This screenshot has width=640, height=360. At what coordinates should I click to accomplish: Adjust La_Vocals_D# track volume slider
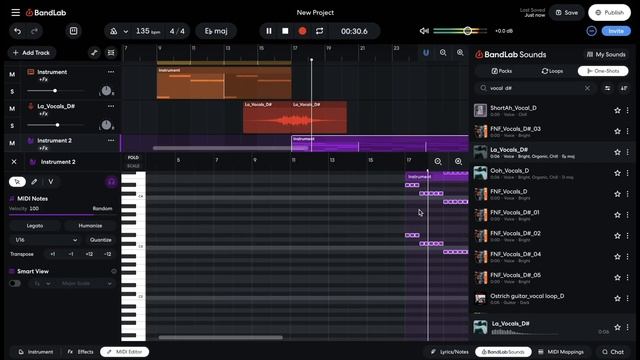point(55,125)
